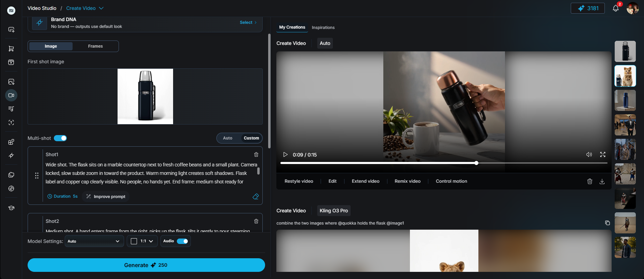Play the flask video
The height and width of the screenshot is (279, 644).
[286, 154]
